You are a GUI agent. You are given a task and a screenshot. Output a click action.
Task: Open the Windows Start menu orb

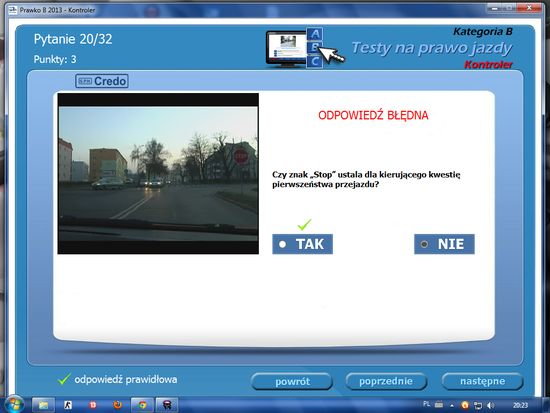[14, 405]
